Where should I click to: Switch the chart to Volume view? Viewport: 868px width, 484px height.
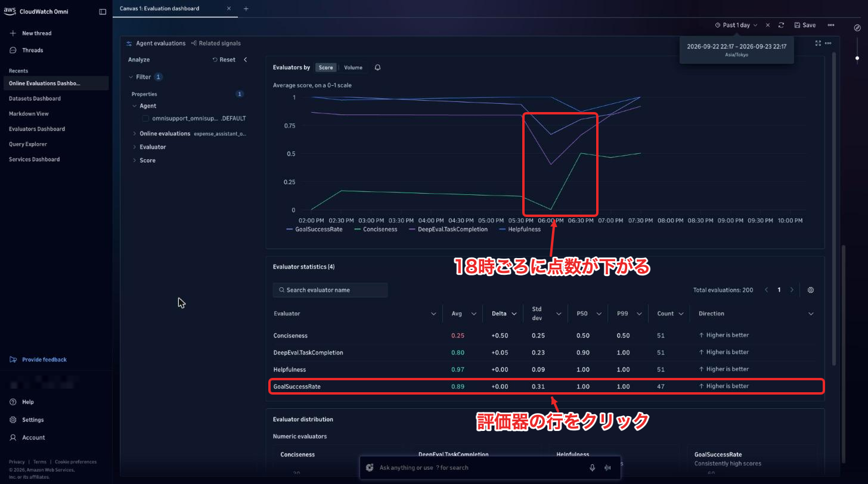click(353, 68)
